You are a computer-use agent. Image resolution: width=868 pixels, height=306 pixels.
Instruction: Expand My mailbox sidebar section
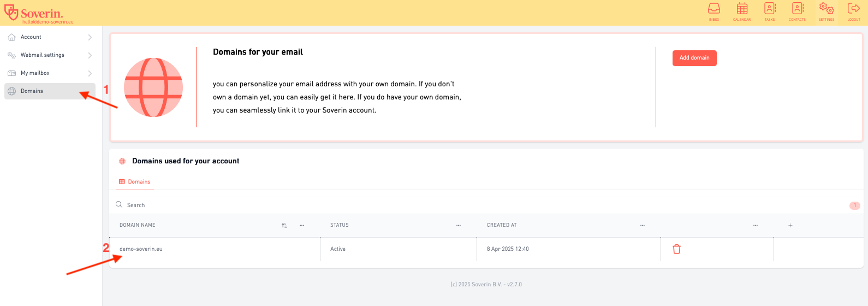[x=49, y=73]
